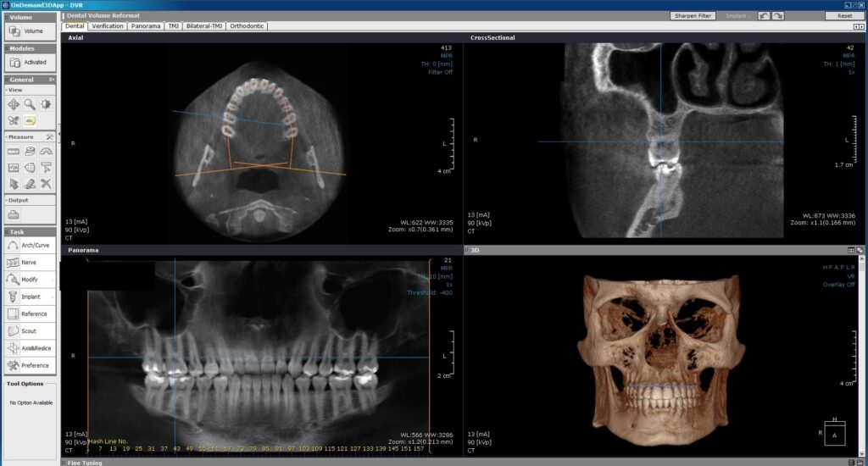Click hash line number 43 on panorama

tap(176, 448)
